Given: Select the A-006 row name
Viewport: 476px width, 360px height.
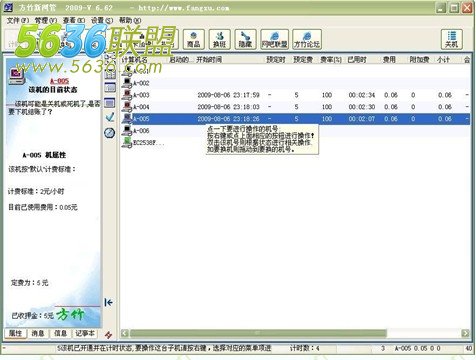Looking at the screenshot, I should click(x=141, y=131).
